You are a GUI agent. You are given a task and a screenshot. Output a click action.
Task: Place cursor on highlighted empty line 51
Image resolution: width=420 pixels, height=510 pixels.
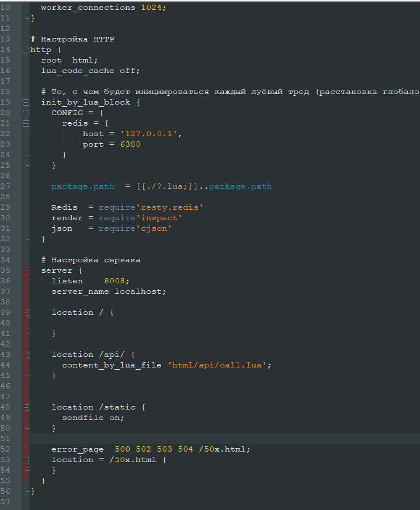coord(225,439)
